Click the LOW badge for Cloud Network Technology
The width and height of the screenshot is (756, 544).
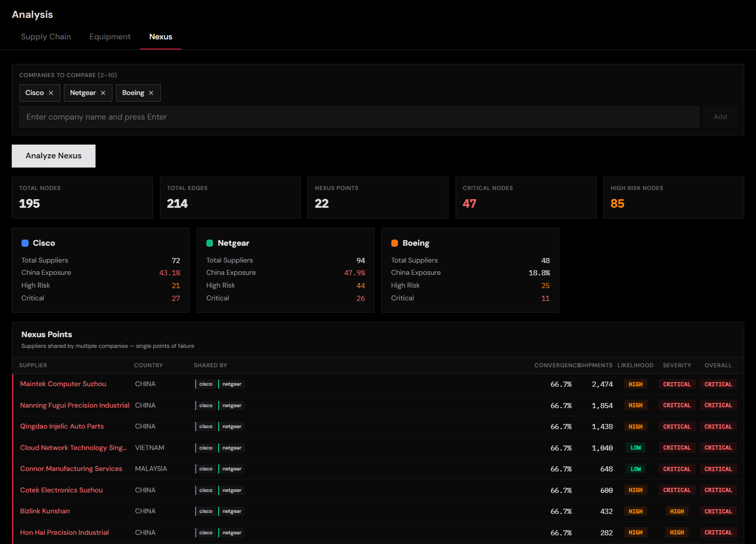point(635,447)
